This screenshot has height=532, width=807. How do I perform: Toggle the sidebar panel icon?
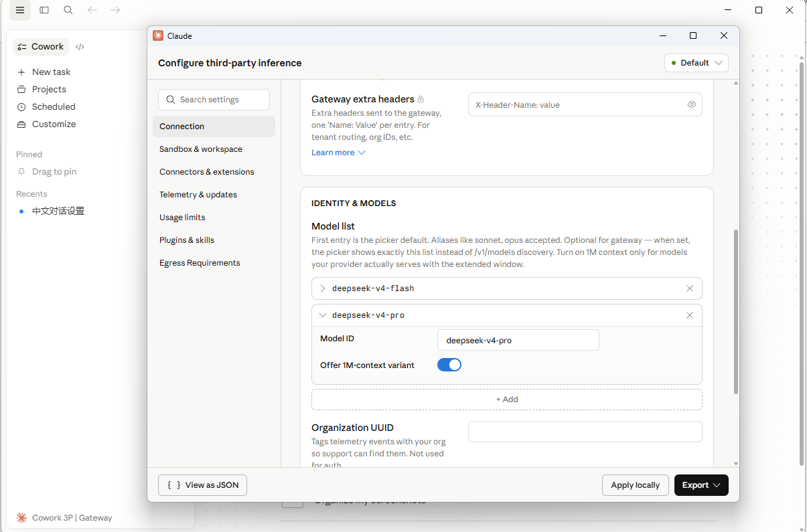(x=44, y=10)
